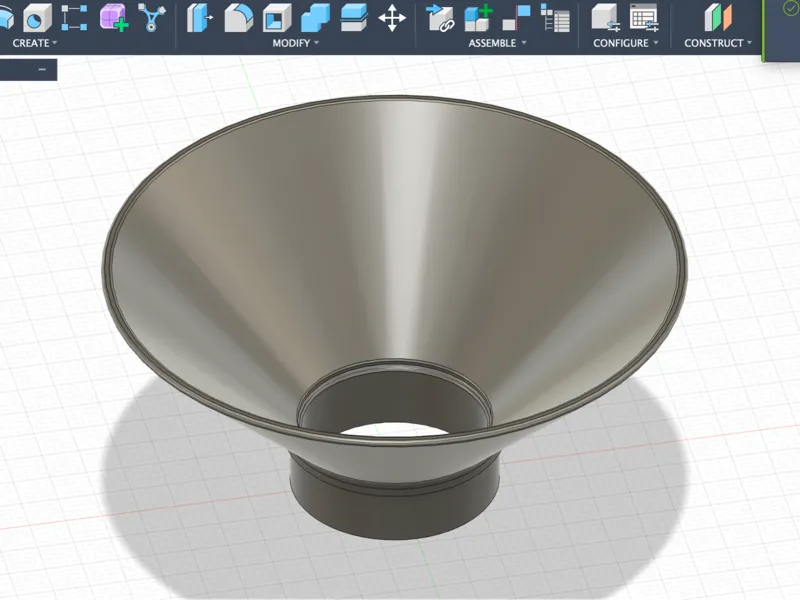Open the Bill of Materials table icon
The width and height of the screenshot is (800, 600).
[x=555, y=17]
